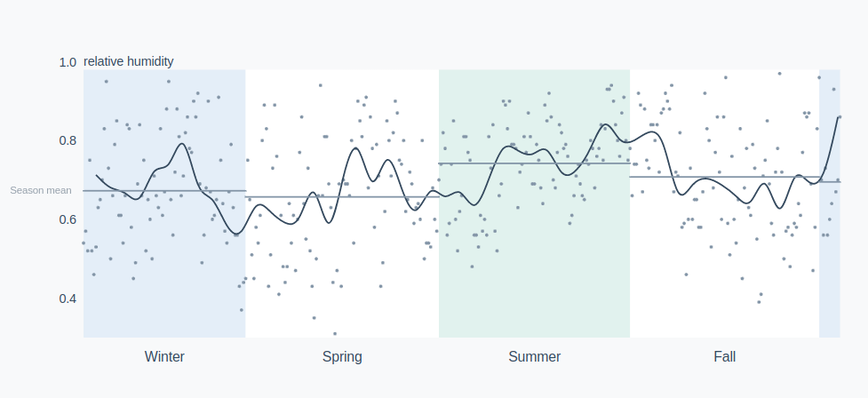This screenshot has height=398, width=868.
Task: Click the 0.8 y-axis tick label
Action: click(x=68, y=140)
